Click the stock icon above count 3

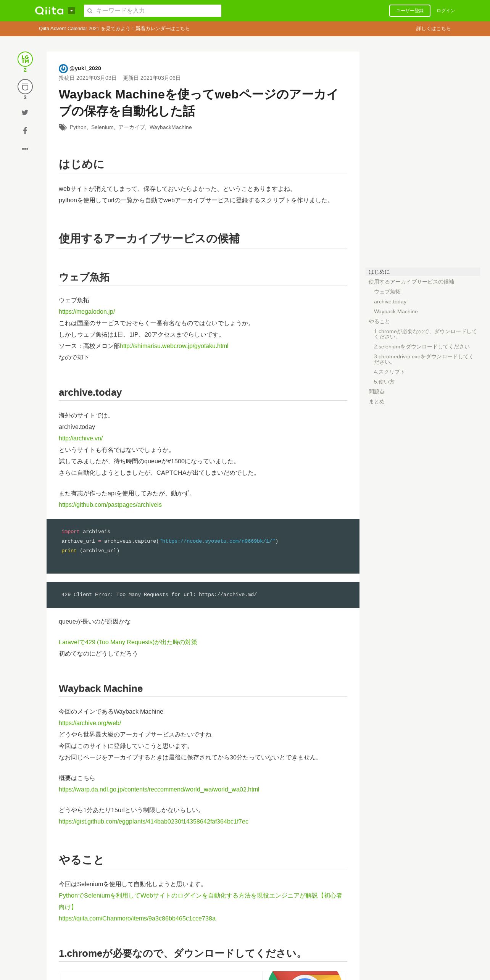pos(25,87)
